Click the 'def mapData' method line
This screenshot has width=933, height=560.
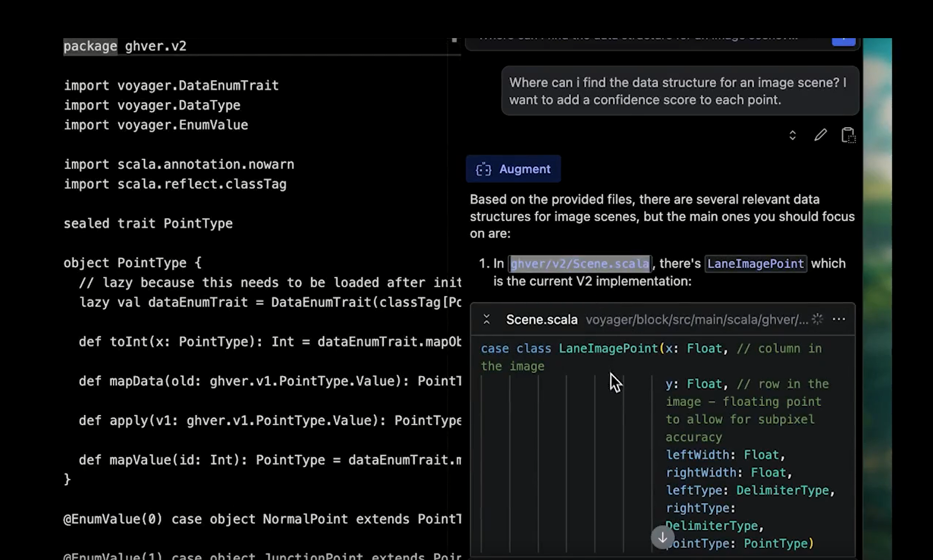270,381
